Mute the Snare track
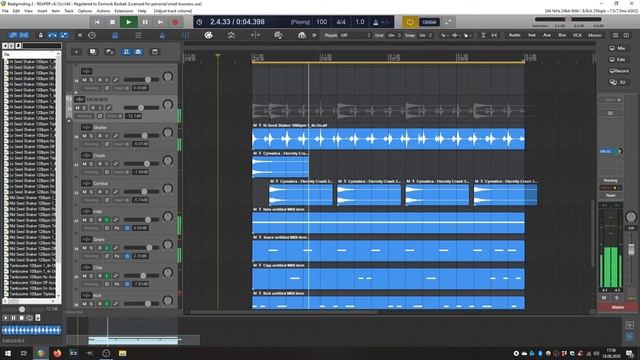640x360 pixels. pyautogui.click(x=84, y=248)
